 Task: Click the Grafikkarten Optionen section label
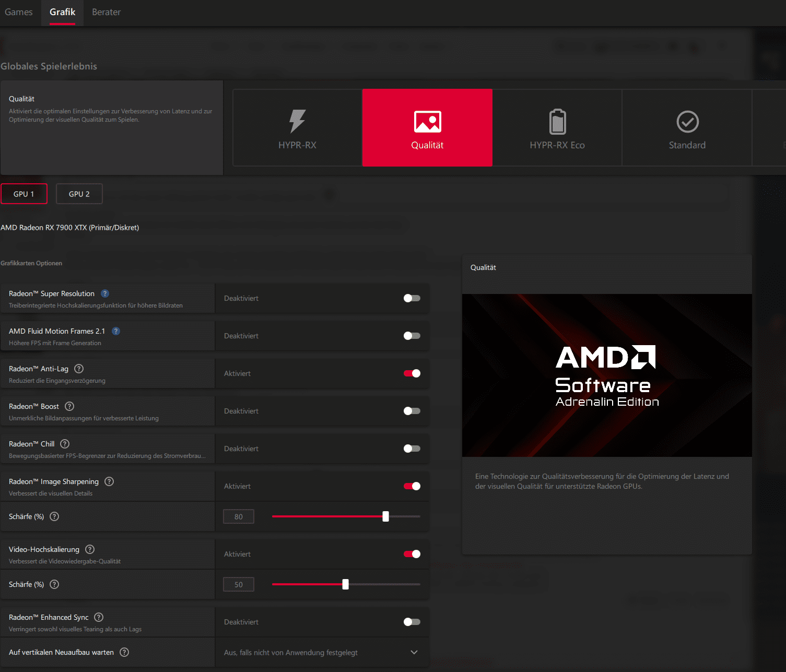point(31,263)
